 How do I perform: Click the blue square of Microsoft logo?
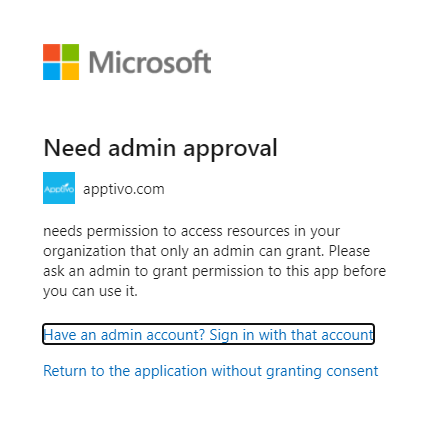tap(52, 72)
